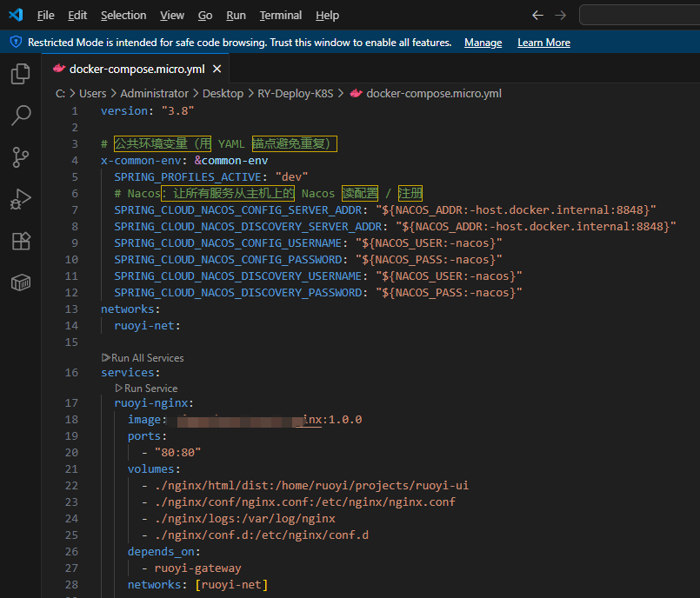This screenshot has width=700, height=598.
Task: Click the ./nginx/logs volume mapping line
Action: [x=244, y=518]
